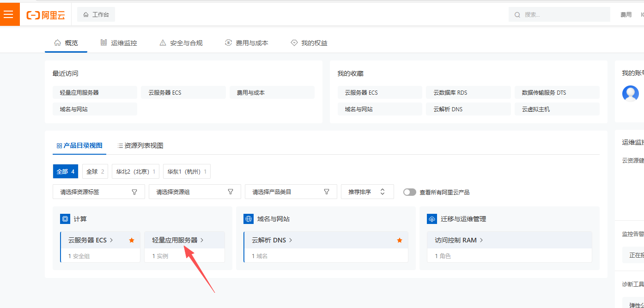
Task: Open 费用 in the top bar
Action: [x=626, y=15]
